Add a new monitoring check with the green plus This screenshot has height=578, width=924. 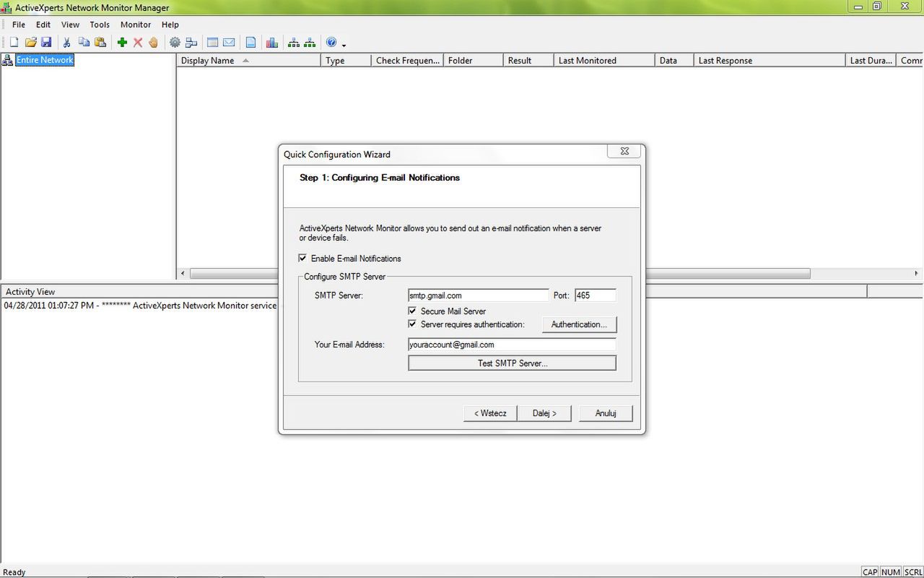122,42
